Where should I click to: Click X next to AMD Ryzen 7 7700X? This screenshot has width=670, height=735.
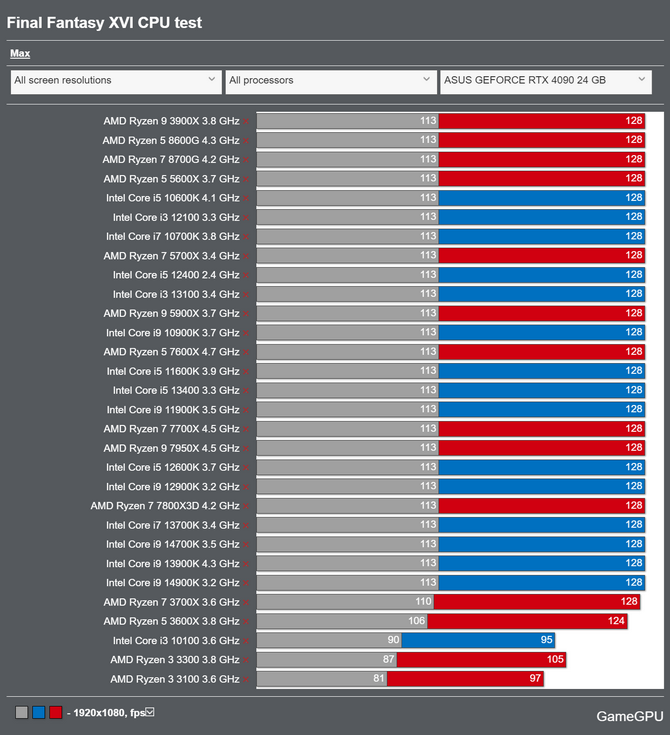(x=246, y=429)
